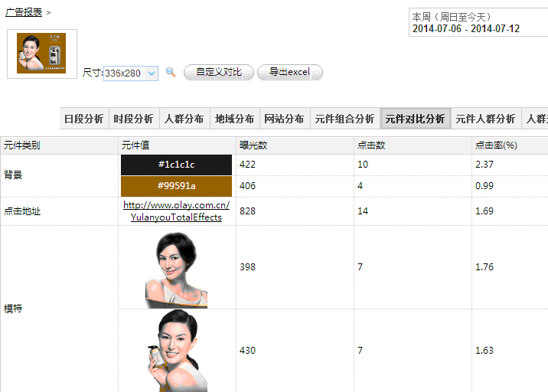Click the 导出excel button
The image size is (548, 392).
click(x=290, y=73)
